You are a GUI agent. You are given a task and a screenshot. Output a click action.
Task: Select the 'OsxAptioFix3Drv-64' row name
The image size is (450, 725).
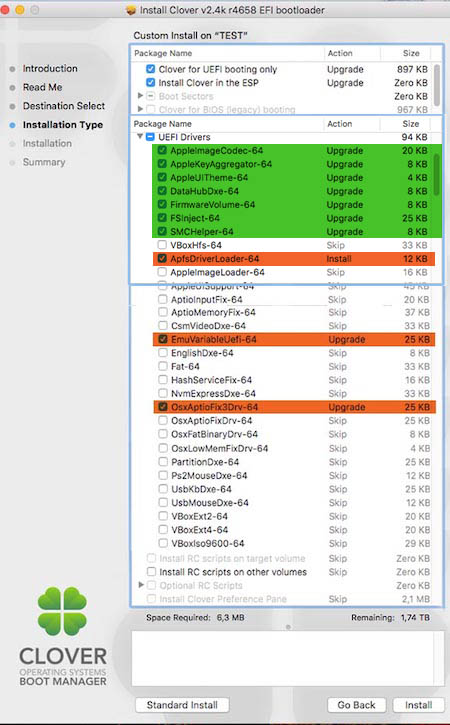click(x=215, y=407)
